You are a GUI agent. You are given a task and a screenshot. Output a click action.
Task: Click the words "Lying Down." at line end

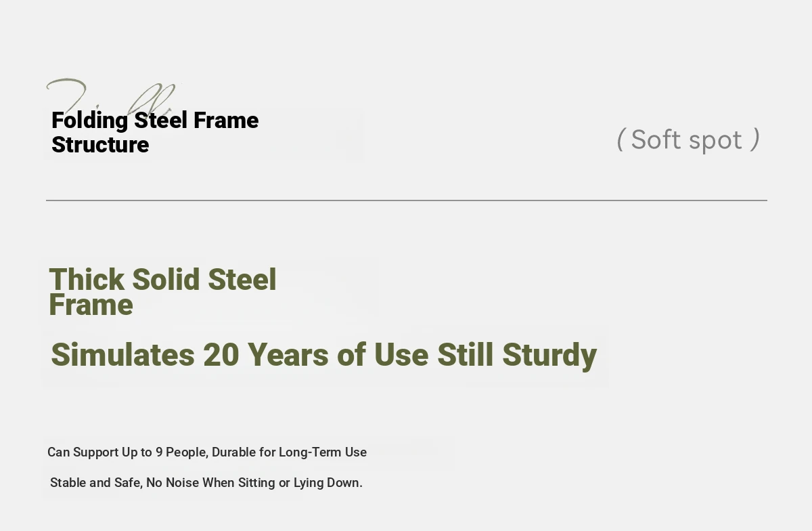328,483
